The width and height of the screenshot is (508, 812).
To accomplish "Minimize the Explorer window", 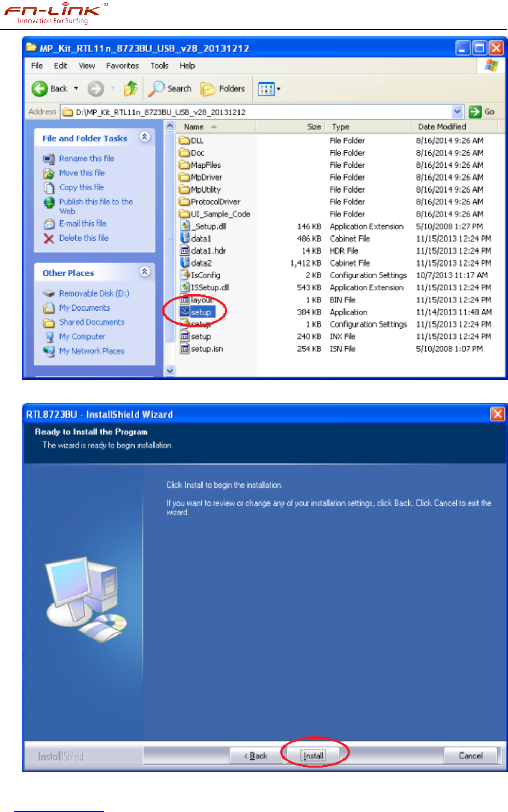I will 462,48.
